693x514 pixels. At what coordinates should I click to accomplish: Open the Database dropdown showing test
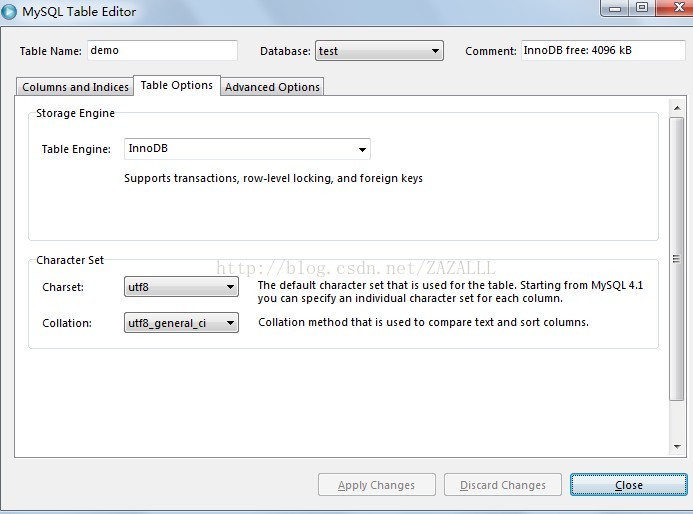[x=379, y=51]
